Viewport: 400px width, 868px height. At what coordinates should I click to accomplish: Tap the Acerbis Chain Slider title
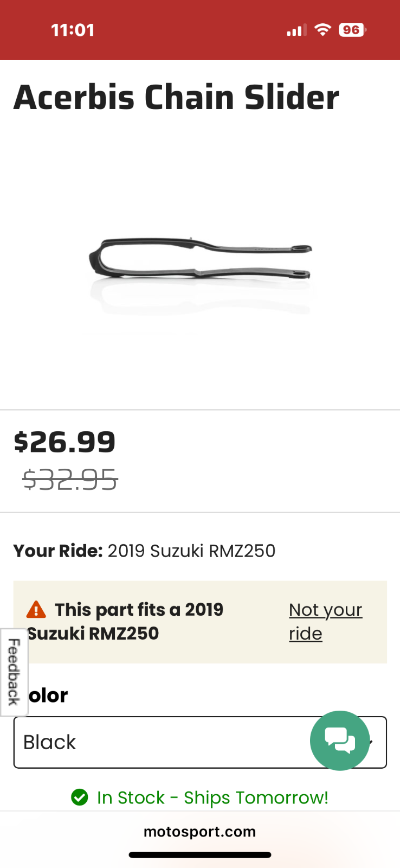[176, 98]
